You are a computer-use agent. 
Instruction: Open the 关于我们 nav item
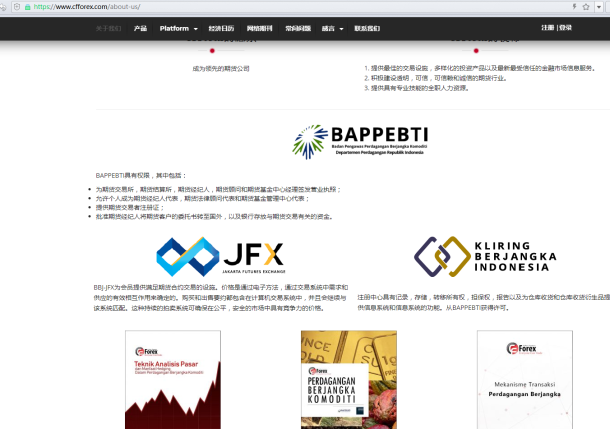pos(108,28)
